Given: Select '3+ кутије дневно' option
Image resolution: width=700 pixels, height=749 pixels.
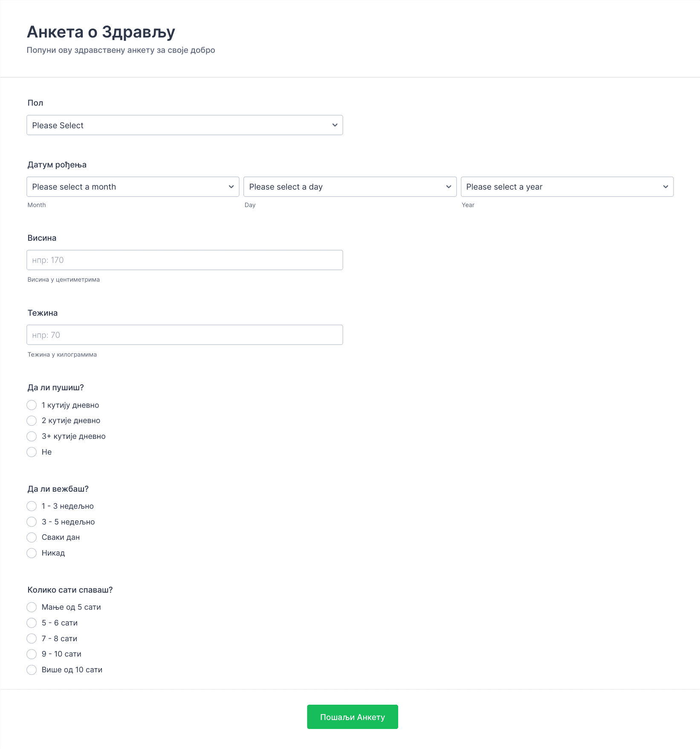Looking at the screenshot, I should click(x=32, y=436).
